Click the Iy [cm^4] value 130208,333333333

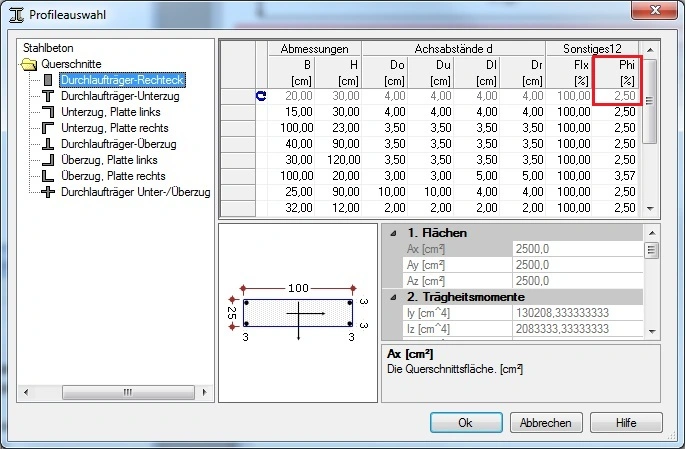pyautogui.click(x=578, y=313)
